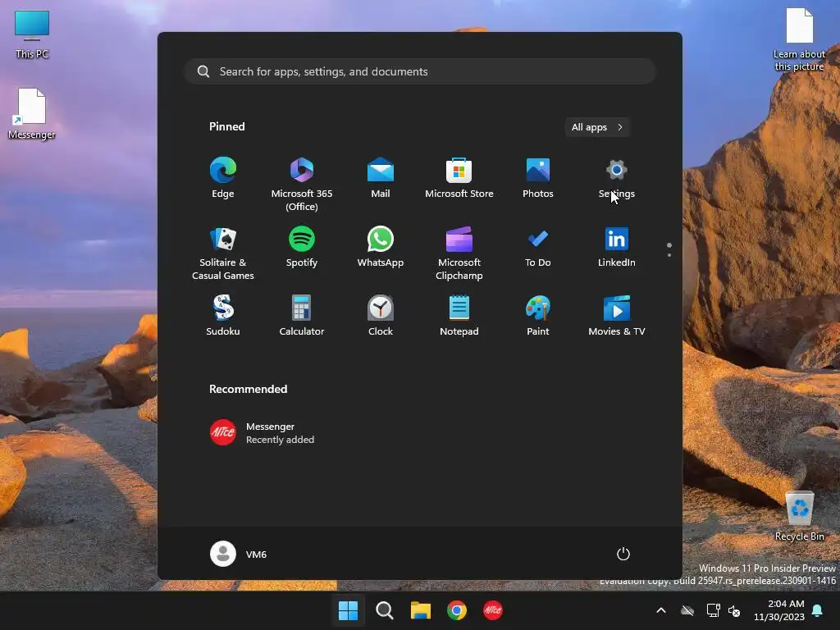
Task: Open the Clock app
Action: 381,316
